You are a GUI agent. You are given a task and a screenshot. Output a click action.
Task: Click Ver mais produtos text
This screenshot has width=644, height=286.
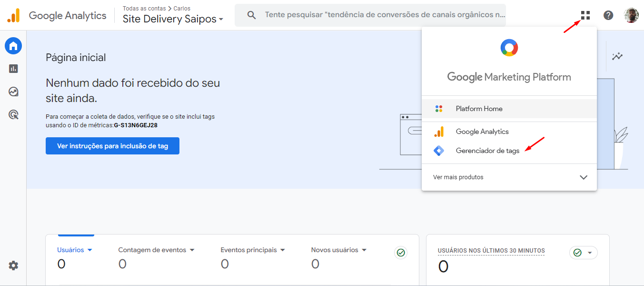[458, 177]
